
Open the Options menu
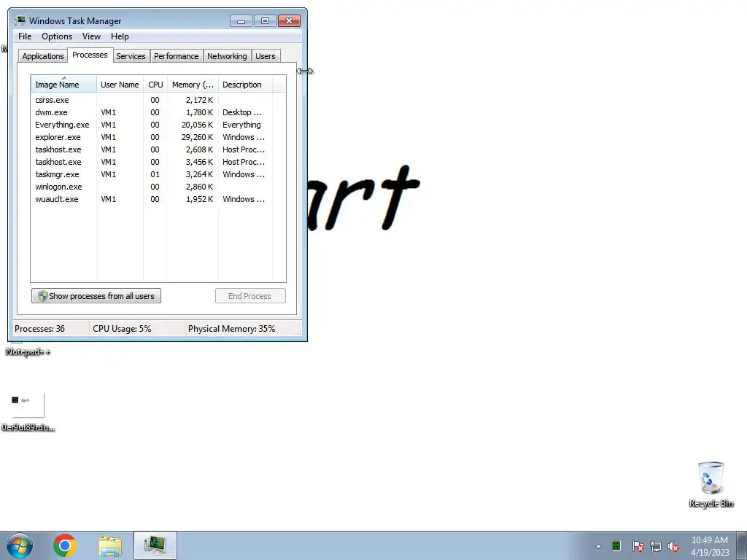57,36
